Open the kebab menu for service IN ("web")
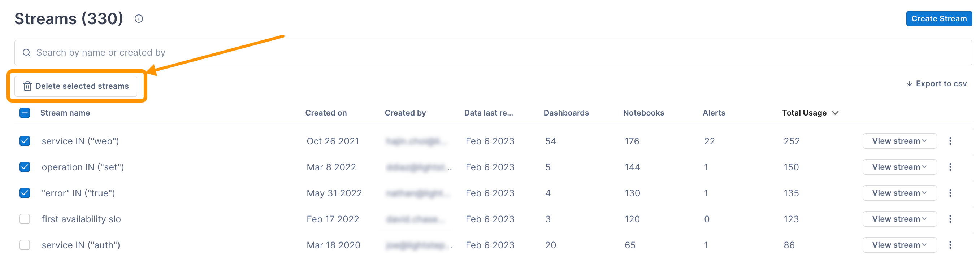The image size is (980, 257). (x=950, y=141)
